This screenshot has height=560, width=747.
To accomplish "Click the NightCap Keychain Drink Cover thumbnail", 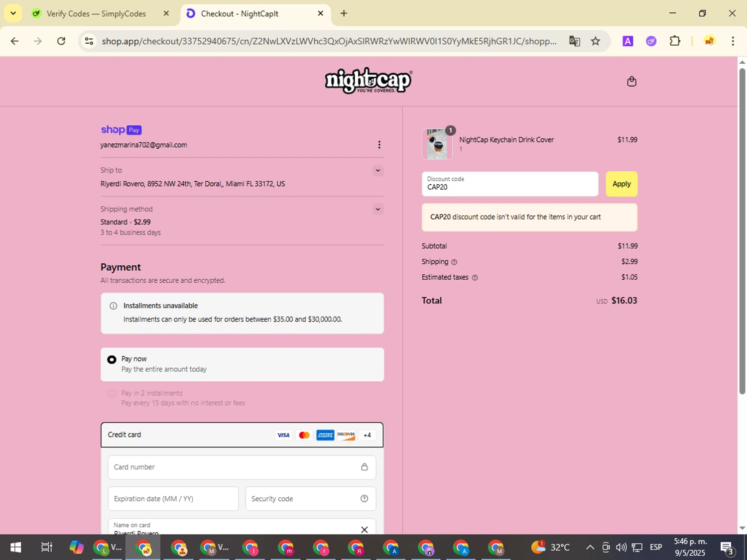I will click(437, 144).
